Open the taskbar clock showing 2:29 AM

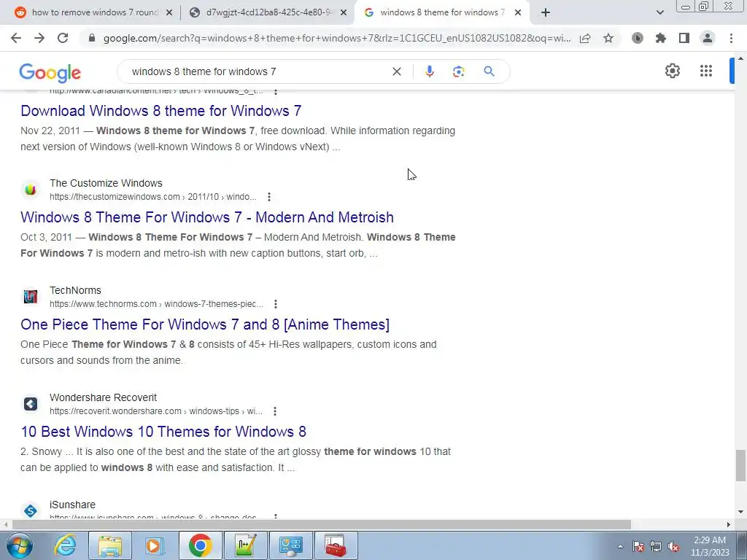coord(710,546)
